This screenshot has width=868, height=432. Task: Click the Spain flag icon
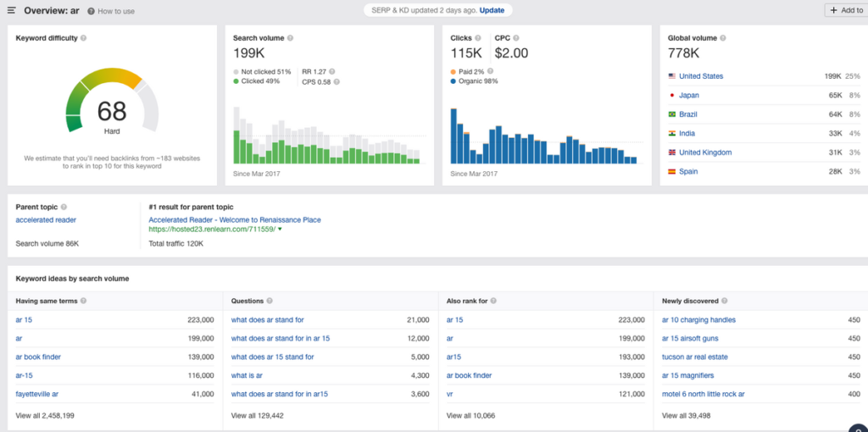pyautogui.click(x=672, y=171)
